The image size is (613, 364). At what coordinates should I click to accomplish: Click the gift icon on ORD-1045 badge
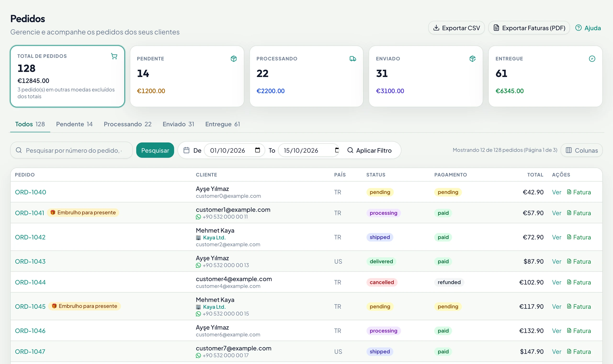[x=54, y=306]
